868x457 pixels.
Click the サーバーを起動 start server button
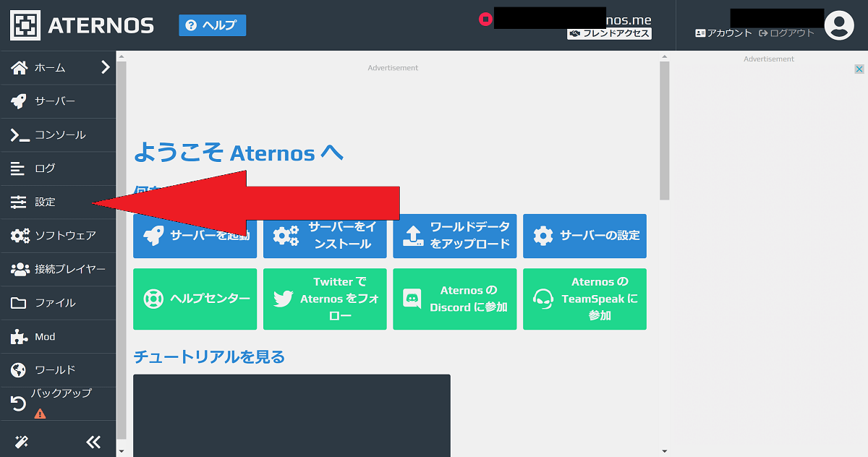tap(195, 236)
